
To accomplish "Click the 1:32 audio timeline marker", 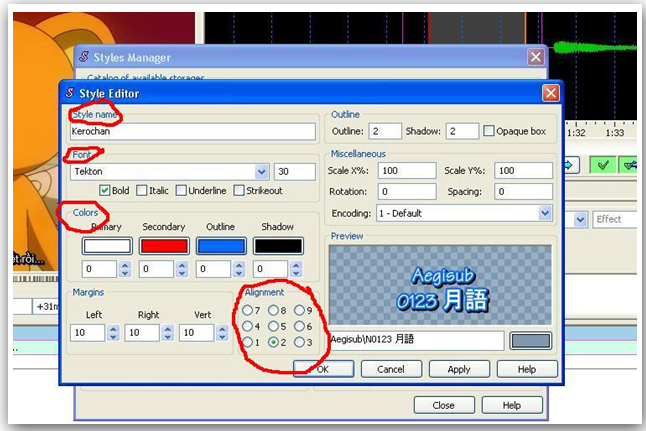I will point(576,133).
